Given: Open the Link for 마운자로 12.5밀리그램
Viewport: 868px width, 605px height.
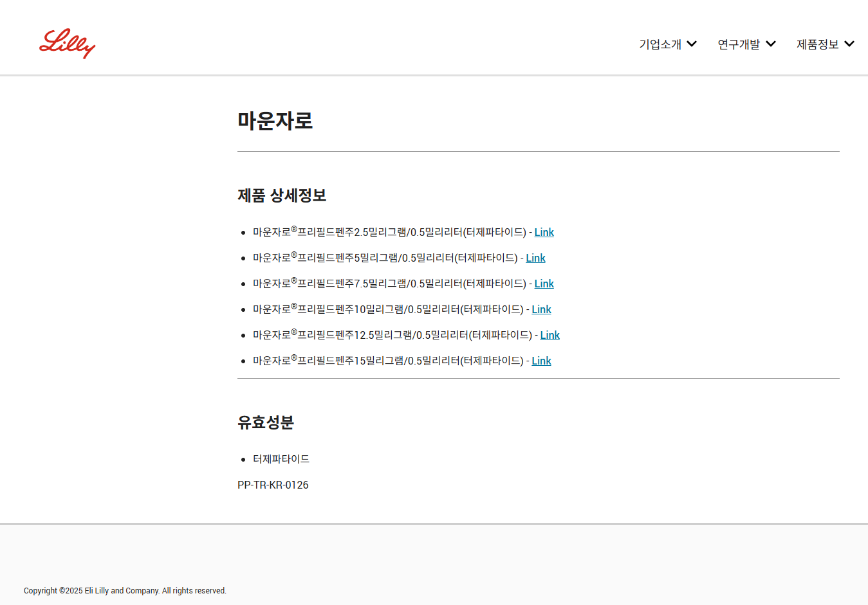Looking at the screenshot, I should click(x=550, y=335).
